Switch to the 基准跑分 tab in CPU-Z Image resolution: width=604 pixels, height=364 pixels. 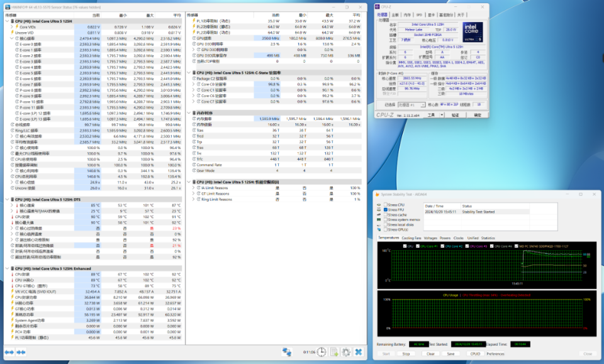click(x=445, y=15)
